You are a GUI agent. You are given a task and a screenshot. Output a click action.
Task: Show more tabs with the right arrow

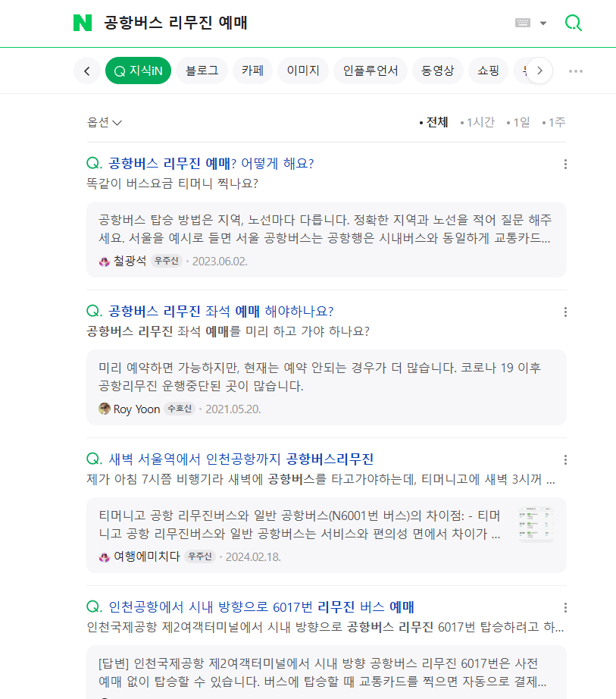tap(539, 71)
